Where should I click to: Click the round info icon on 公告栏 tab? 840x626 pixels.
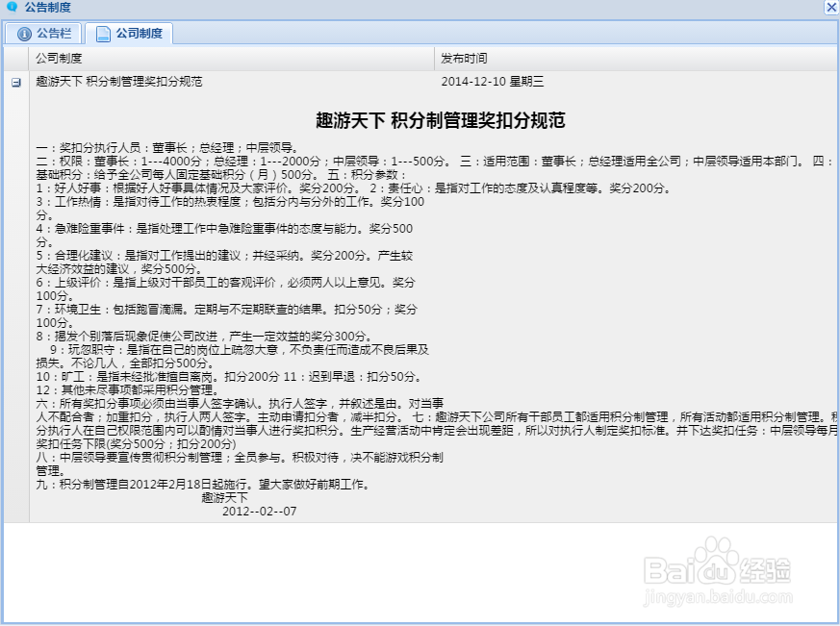pyautogui.click(x=23, y=33)
